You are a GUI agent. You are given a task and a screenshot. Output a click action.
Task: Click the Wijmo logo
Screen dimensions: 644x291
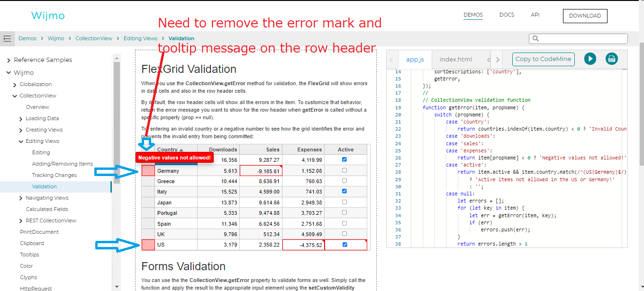48,16
